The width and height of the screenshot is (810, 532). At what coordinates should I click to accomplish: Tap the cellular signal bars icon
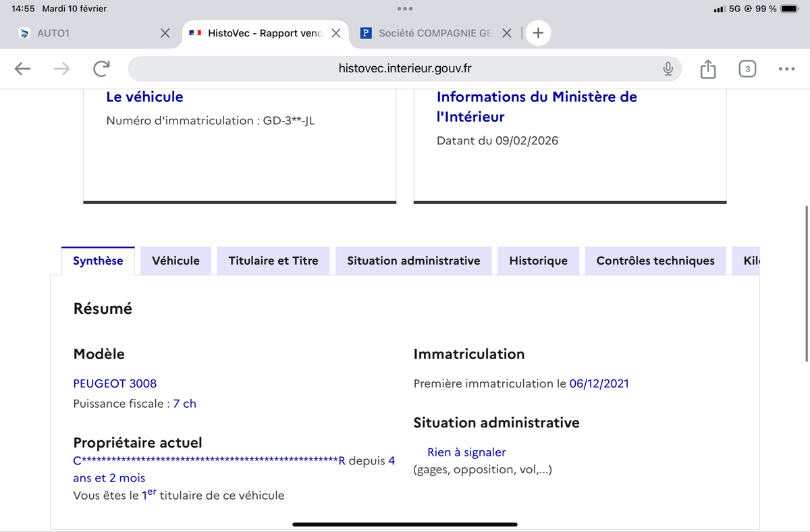point(719,9)
